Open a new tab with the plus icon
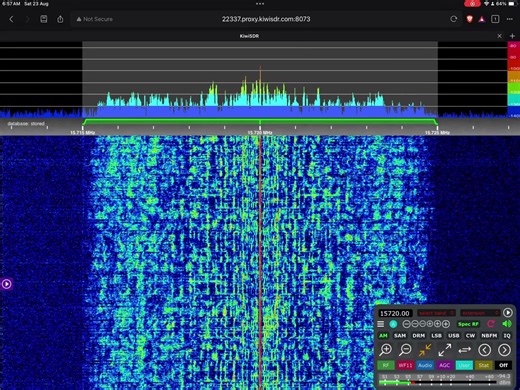520x390 pixels. 512,36
